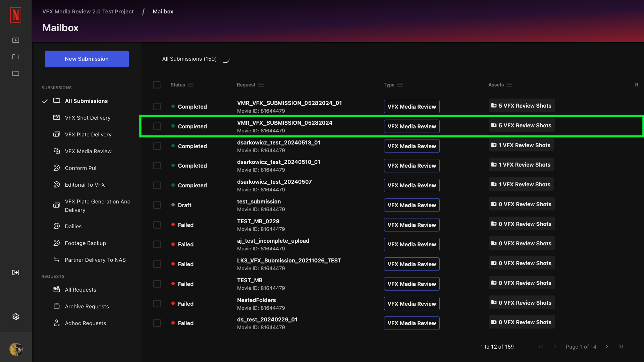This screenshot has width=644, height=362.
Task: Click the All Requests clapperboard icon
Action: tap(57, 289)
